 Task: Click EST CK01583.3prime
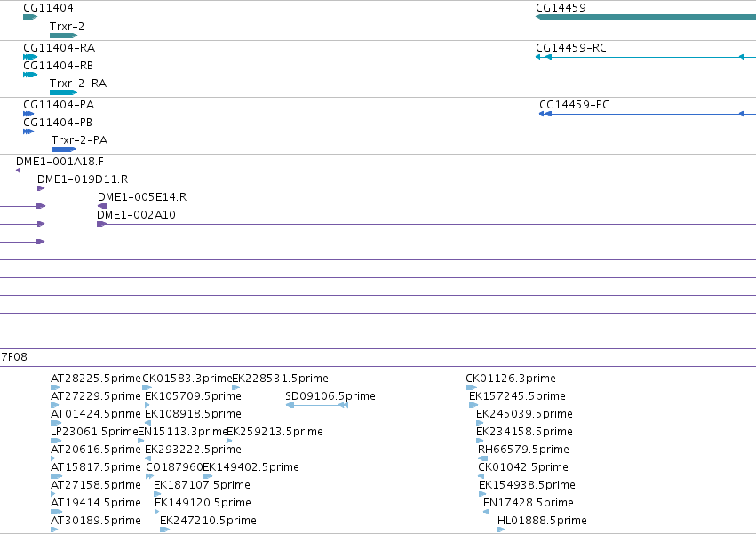[187, 379]
